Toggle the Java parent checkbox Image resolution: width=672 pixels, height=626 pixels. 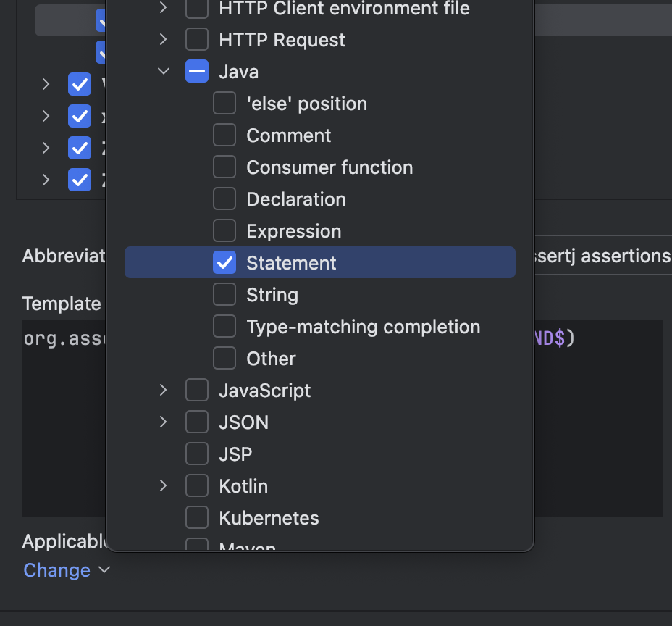coord(197,72)
